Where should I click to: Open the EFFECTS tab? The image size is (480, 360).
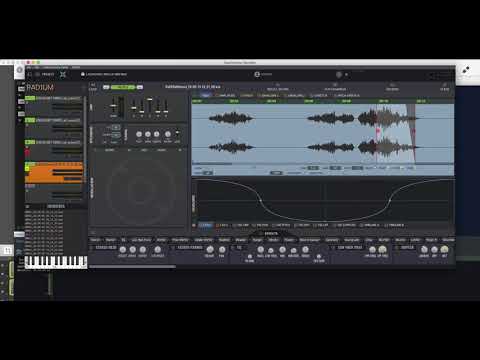271,233
